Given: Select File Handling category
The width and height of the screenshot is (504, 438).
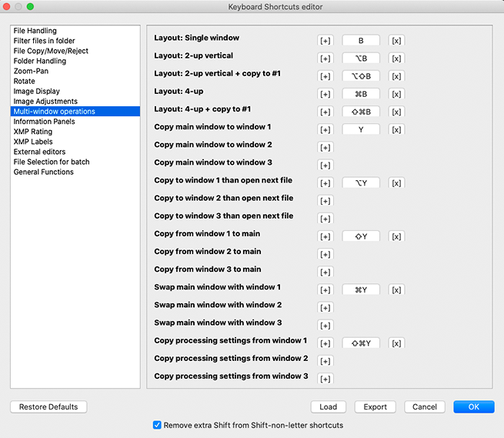Looking at the screenshot, I should coord(35,31).
